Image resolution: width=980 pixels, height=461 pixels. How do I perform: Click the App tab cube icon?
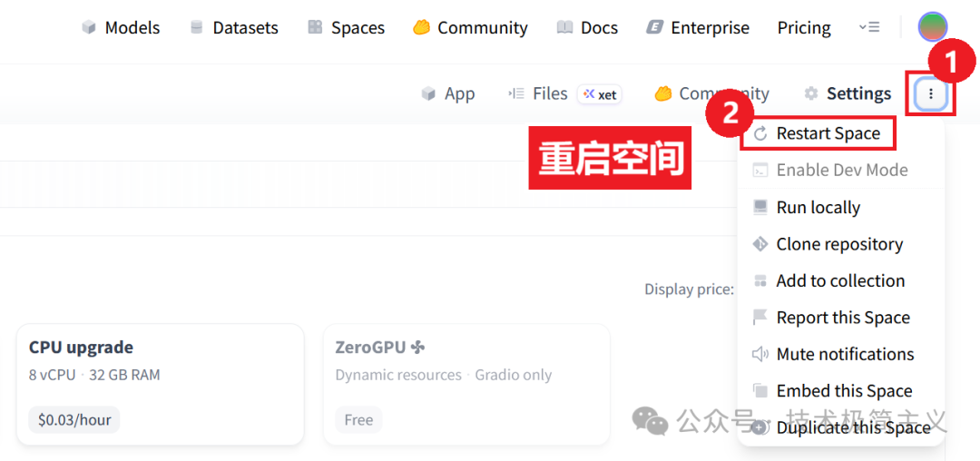click(428, 93)
